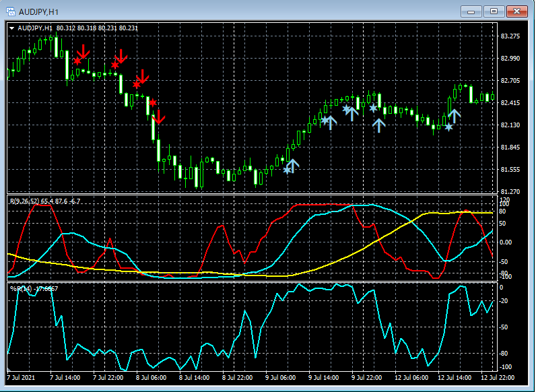Click the 8 Jul 06:00 time label

[151, 378]
